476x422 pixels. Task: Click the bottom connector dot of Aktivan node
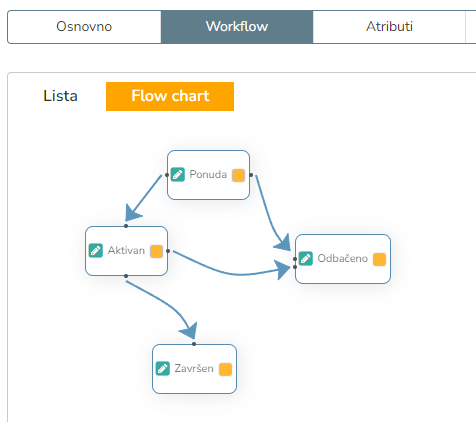126,276
